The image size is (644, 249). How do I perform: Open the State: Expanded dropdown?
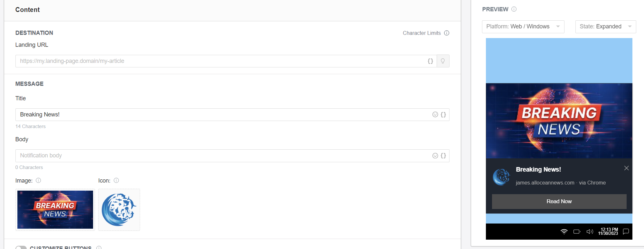(x=605, y=26)
